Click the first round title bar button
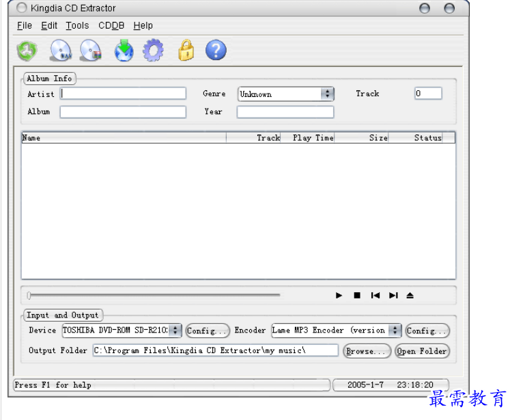 [425, 8]
